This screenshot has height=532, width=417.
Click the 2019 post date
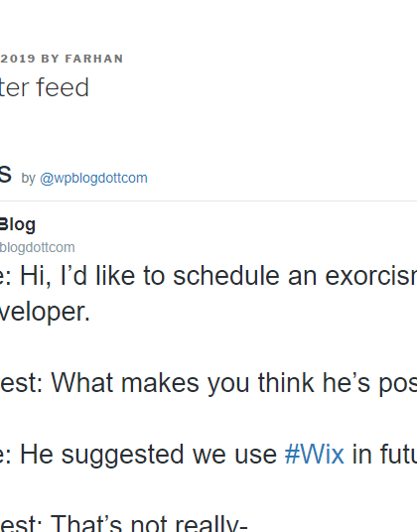pos(18,59)
